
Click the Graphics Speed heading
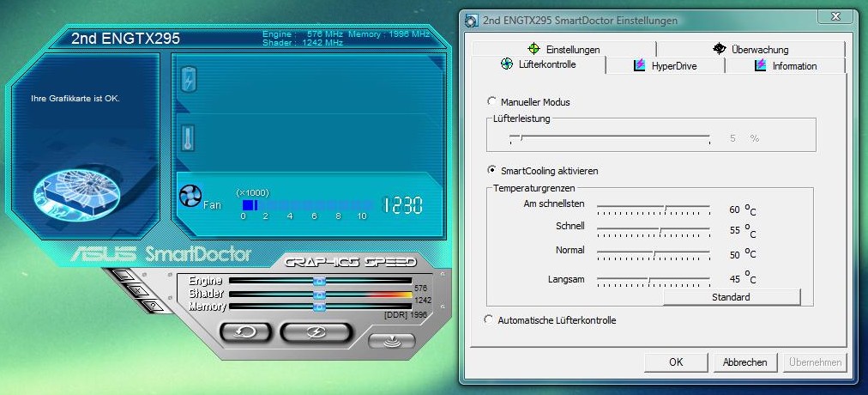coord(351,262)
